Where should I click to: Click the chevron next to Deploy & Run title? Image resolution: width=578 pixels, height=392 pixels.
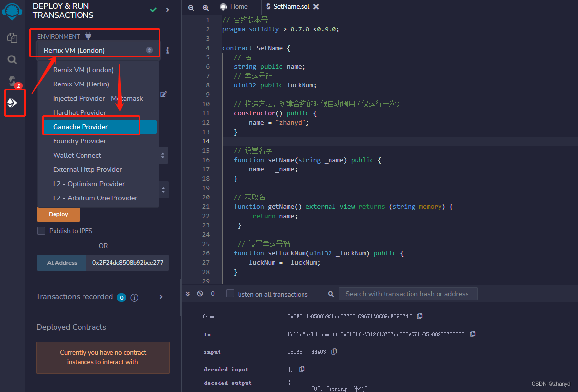168,10
